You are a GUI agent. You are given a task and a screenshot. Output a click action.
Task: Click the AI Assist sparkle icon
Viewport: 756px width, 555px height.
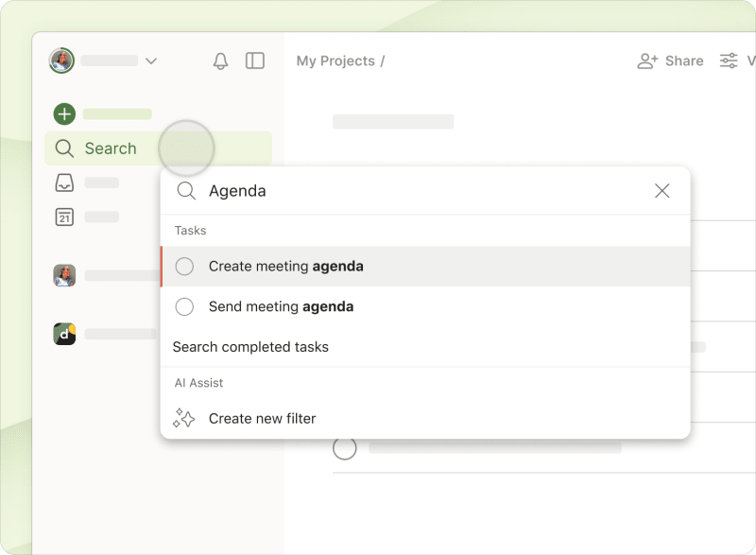(x=183, y=418)
